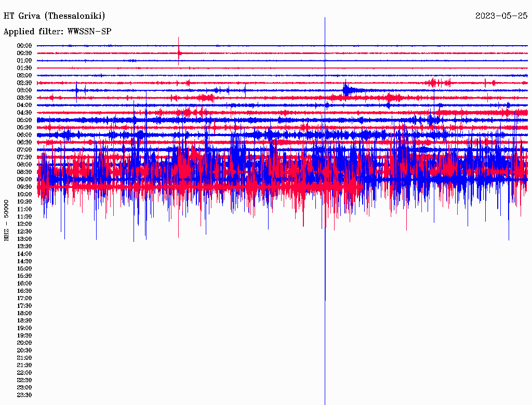Select the 01:30 time label
Viewport: 532px width, 405px height.
click(x=24, y=68)
